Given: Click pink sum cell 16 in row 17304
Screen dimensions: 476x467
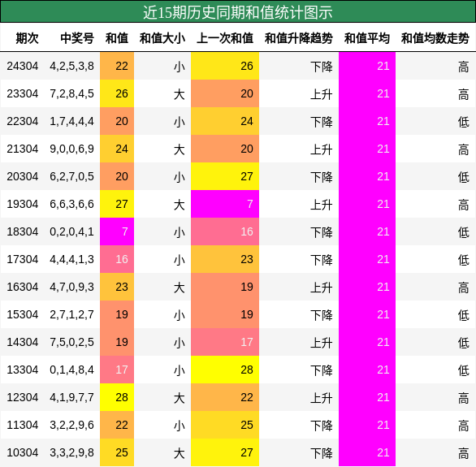Looking at the screenshot, I should pyautogui.click(x=117, y=259).
